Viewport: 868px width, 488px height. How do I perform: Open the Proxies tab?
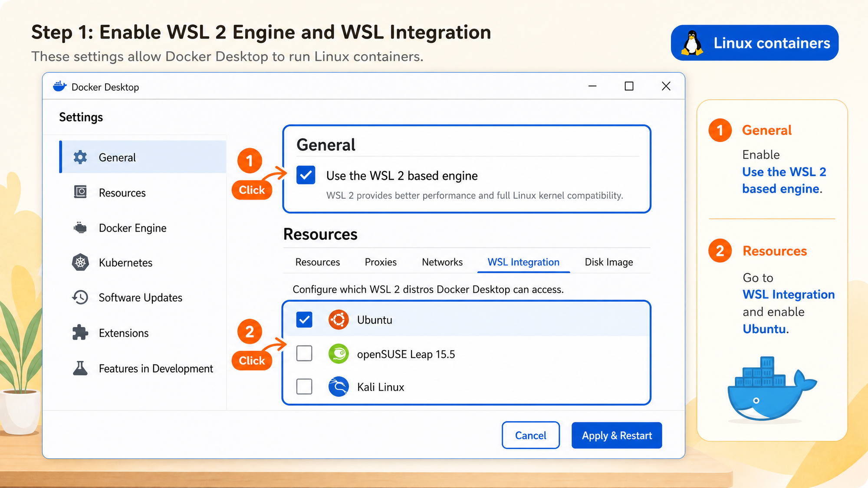[381, 262]
